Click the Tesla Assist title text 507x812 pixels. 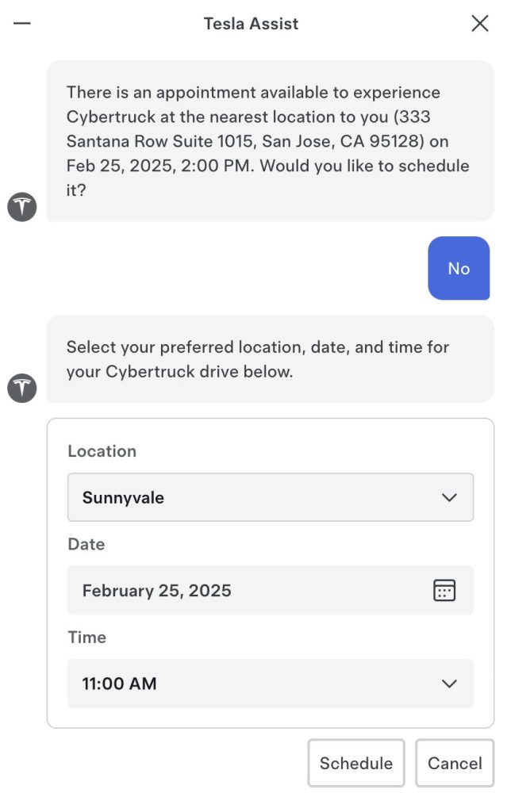click(251, 24)
